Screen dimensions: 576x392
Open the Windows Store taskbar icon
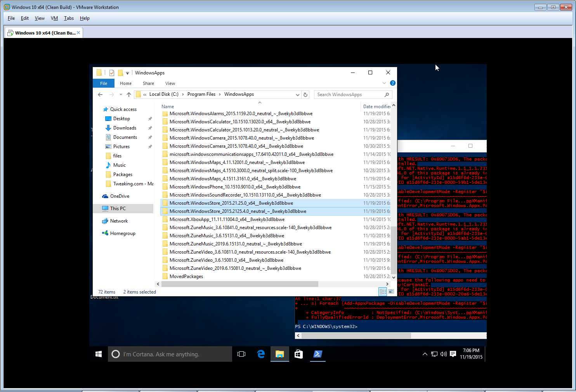(x=298, y=354)
